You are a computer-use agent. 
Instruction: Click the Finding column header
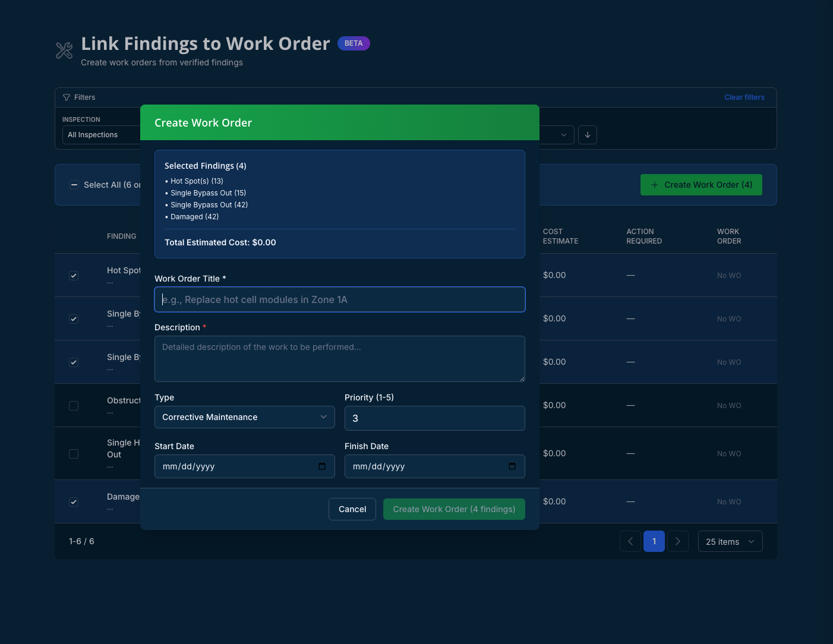[x=121, y=236]
